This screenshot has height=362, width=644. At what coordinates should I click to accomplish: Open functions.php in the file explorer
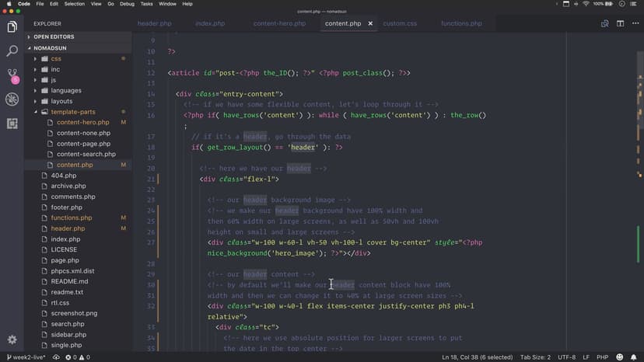pyautogui.click(x=71, y=218)
